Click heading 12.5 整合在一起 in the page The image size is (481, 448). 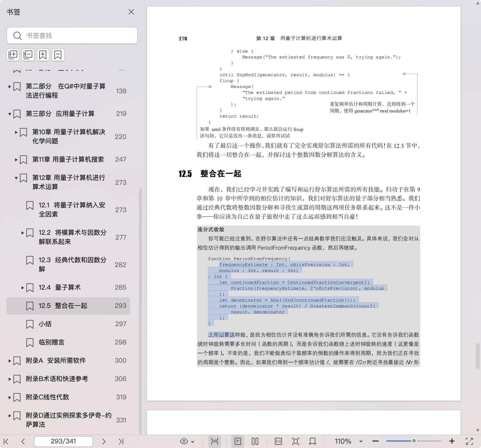[x=210, y=174]
